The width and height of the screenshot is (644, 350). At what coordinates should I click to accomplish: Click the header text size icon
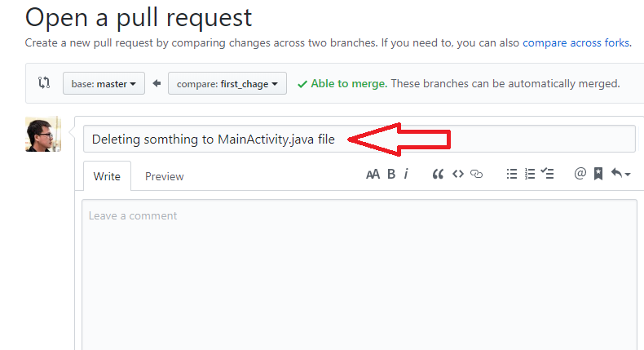(x=373, y=175)
